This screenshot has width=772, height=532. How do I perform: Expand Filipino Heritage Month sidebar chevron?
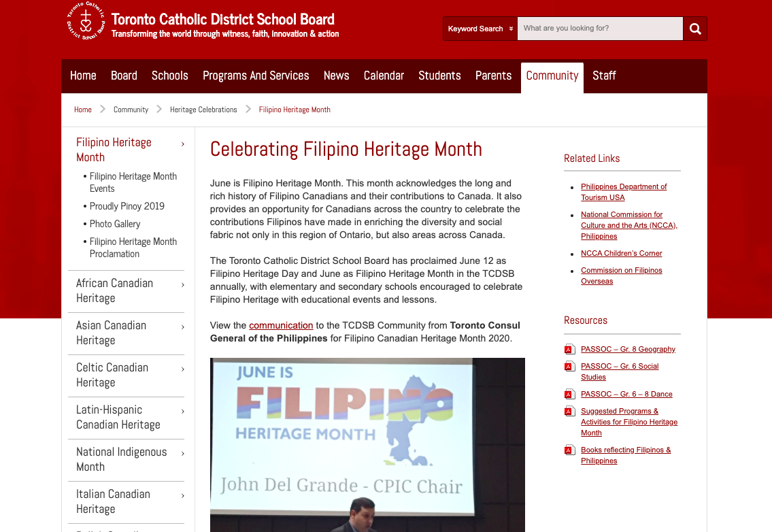pyautogui.click(x=183, y=144)
